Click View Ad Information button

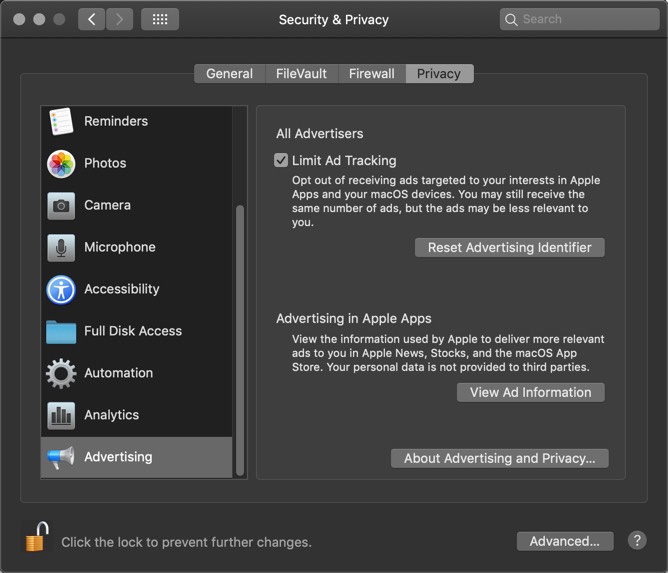pyautogui.click(x=530, y=392)
